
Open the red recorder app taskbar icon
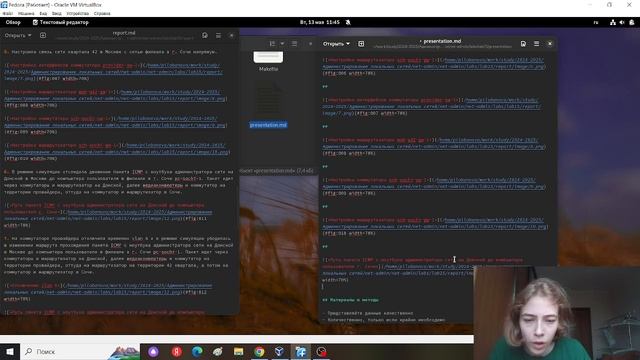(x=321, y=351)
